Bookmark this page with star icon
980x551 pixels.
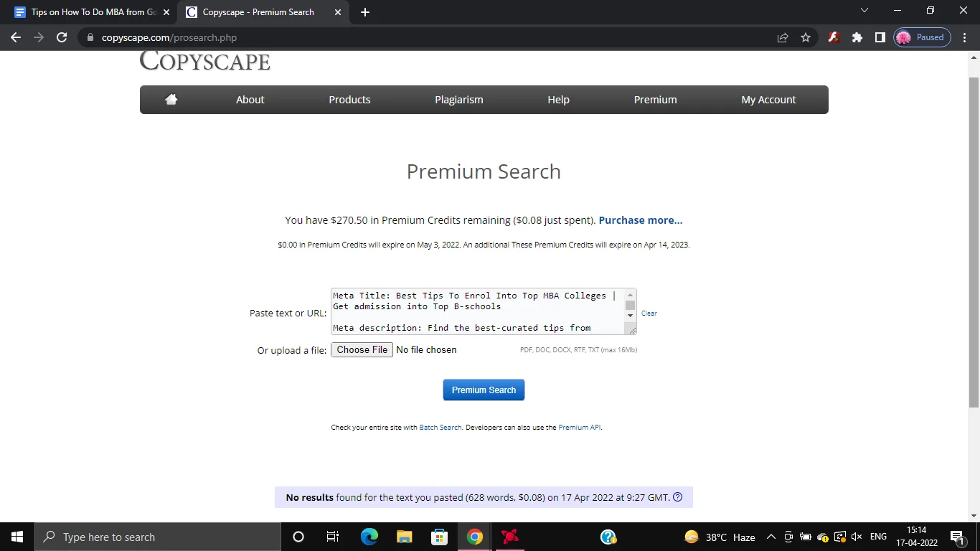coord(806,37)
